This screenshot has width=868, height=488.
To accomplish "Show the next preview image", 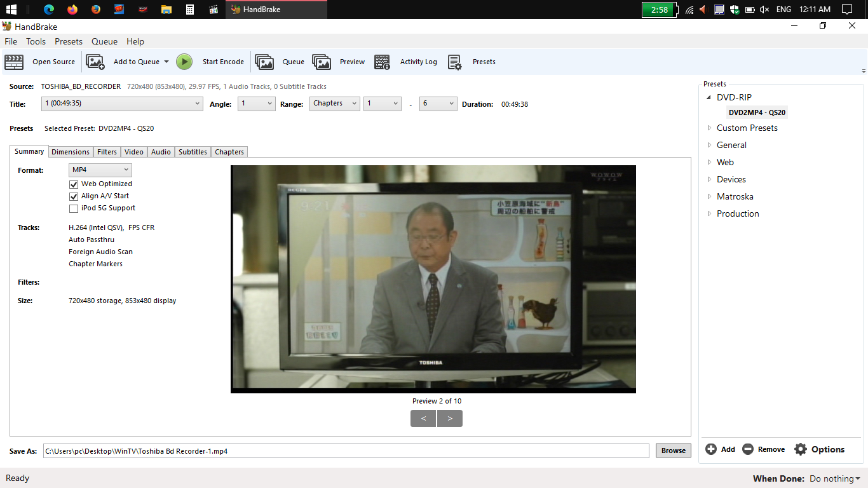I will pyautogui.click(x=450, y=418).
